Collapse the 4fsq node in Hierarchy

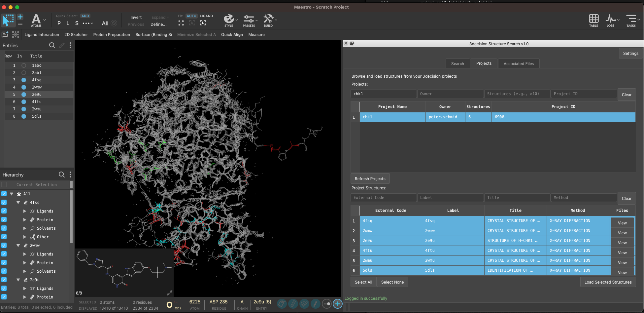18,203
